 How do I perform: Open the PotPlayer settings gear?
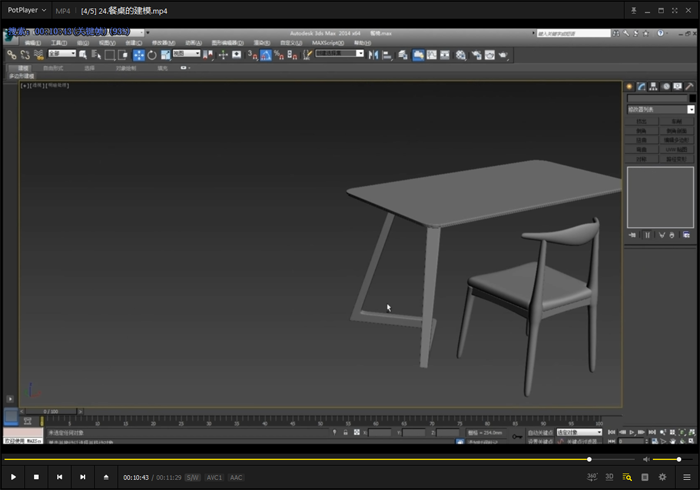click(662, 477)
